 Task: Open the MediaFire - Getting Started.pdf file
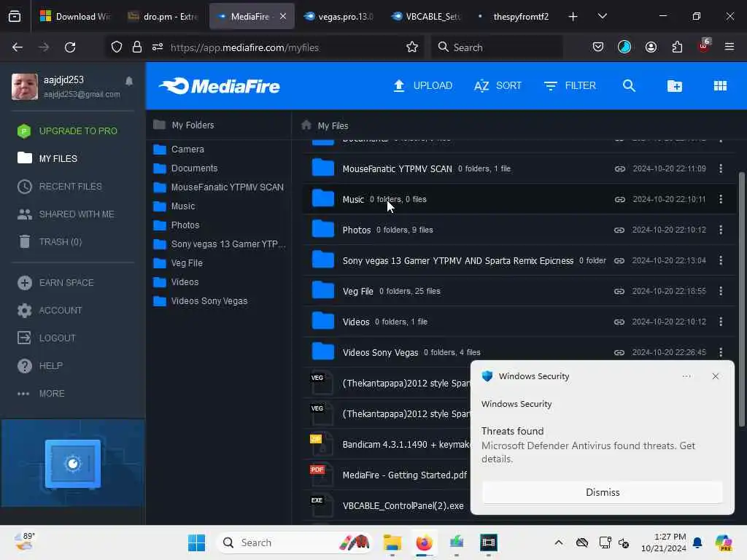pos(404,475)
